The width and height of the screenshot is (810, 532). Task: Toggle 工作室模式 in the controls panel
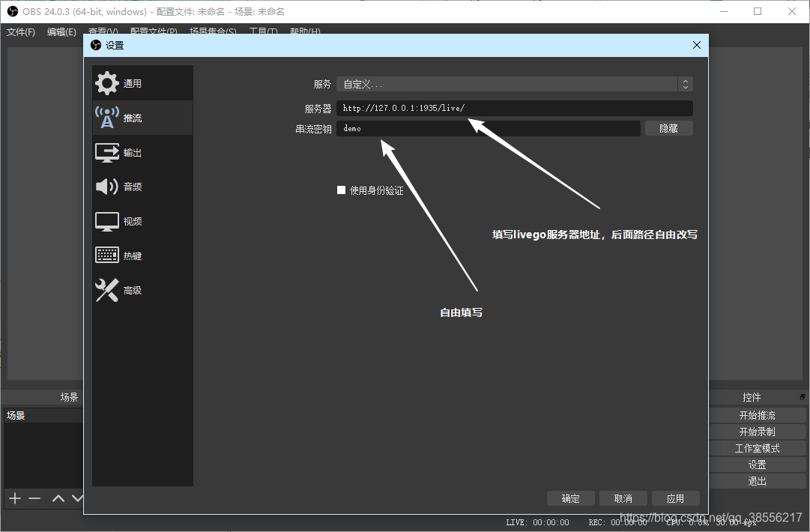pyautogui.click(x=758, y=448)
